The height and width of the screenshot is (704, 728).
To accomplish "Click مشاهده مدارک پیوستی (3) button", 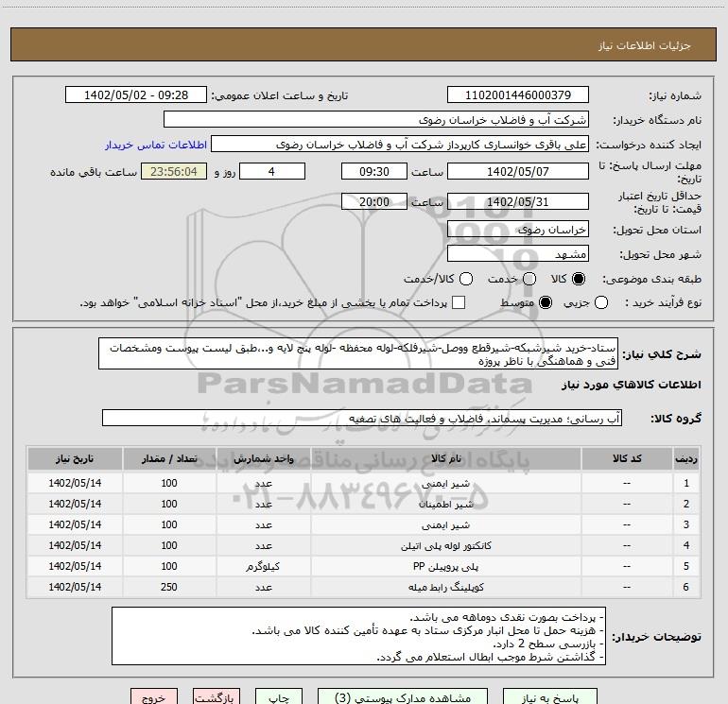I will point(403,697).
